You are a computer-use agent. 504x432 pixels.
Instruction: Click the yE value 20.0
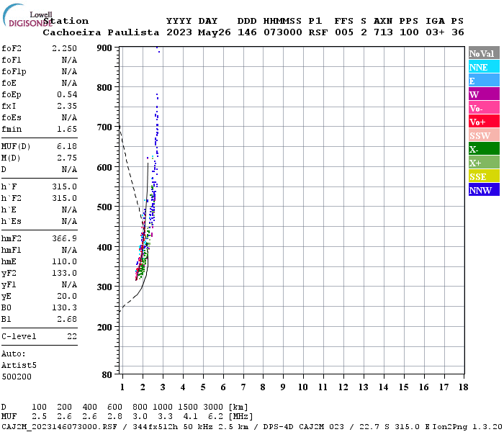pyautogui.click(x=67, y=297)
